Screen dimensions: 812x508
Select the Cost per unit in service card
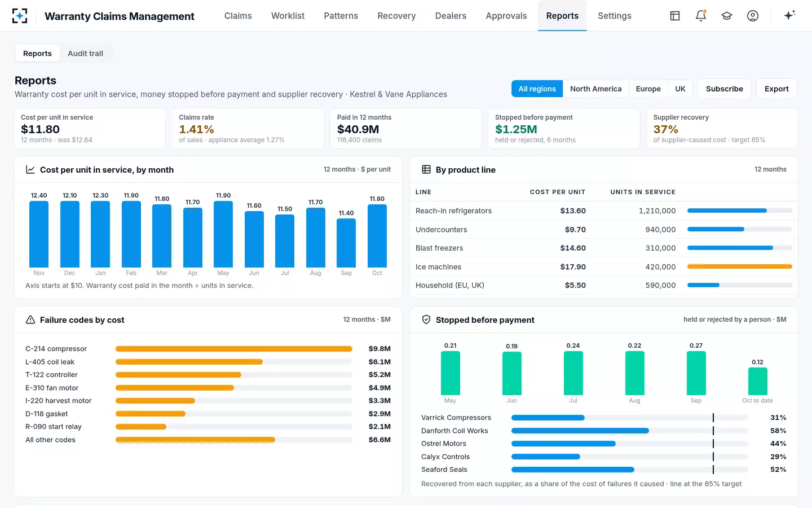[90, 129]
